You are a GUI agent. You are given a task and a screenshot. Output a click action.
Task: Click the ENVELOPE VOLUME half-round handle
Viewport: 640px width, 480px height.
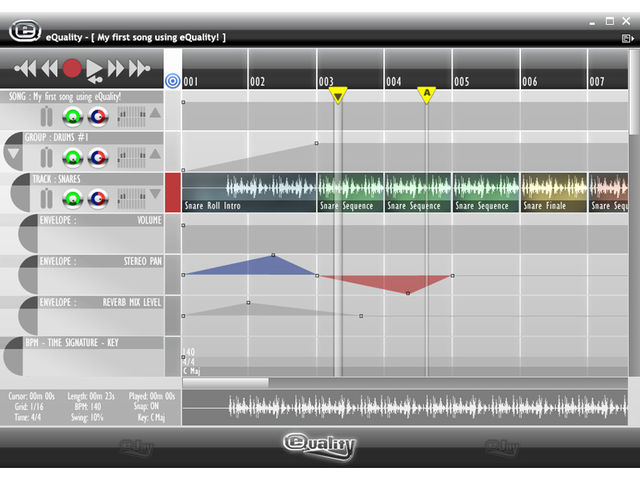click(x=28, y=233)
